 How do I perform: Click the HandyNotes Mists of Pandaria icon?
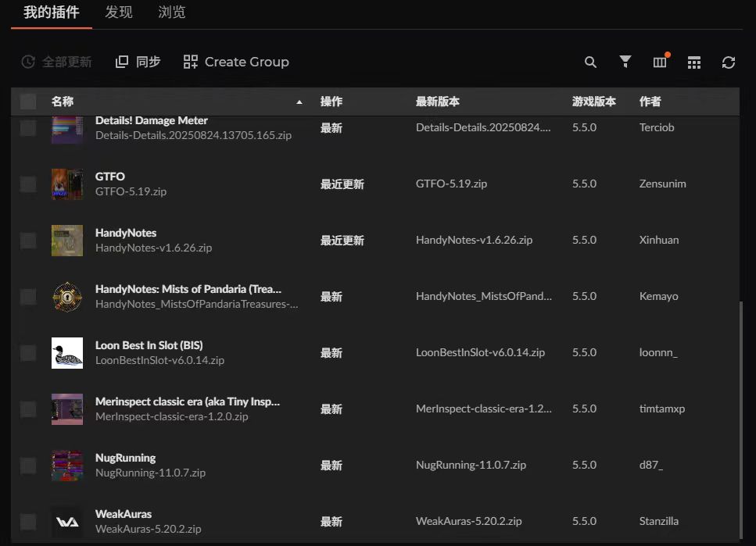(x=67, y=297)
